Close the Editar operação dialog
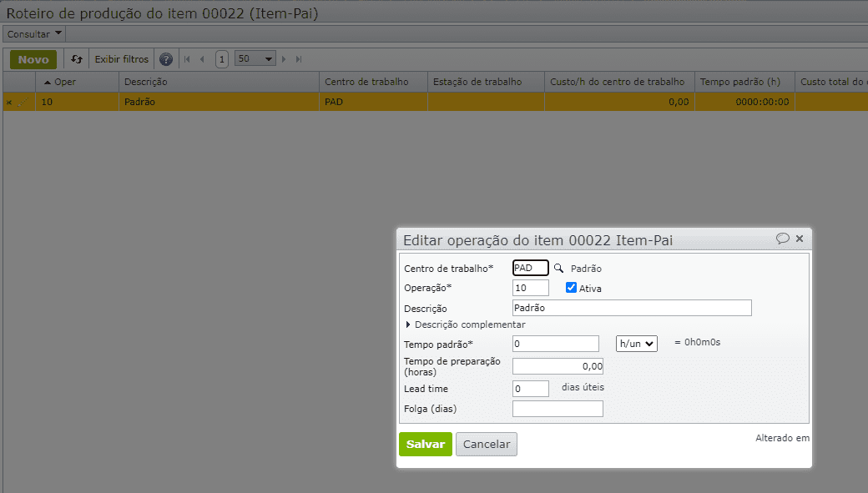This screenshot has width=868, height=493. click(800, 239)
